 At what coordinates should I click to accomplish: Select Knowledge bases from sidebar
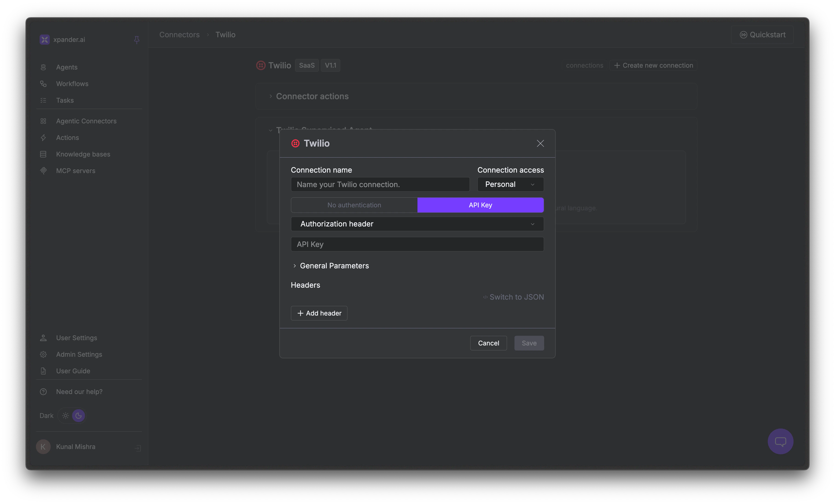tap(83, 154)
